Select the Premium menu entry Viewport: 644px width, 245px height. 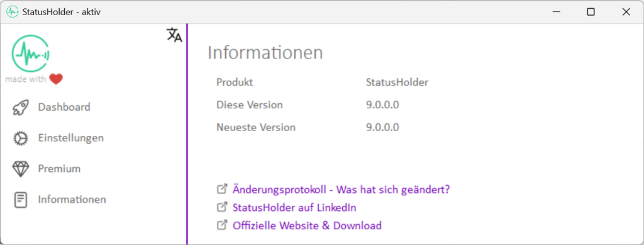[59, 169]
